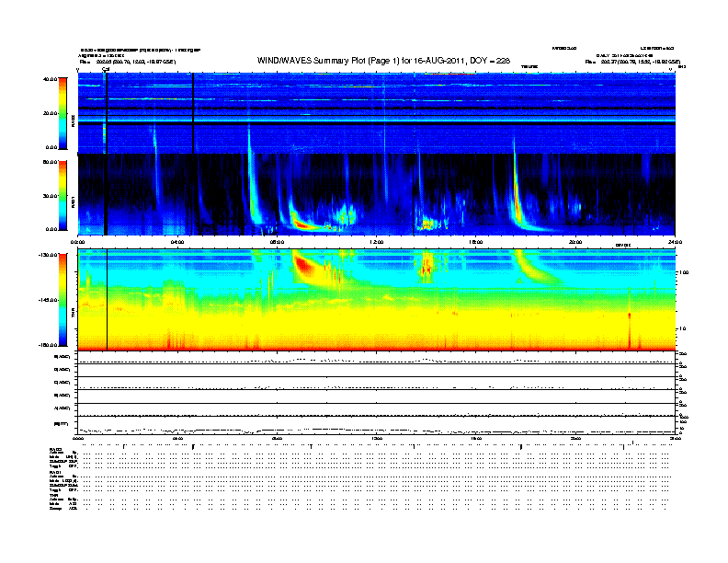Image resolution: width=728 pixels, height=563 pixels.
Task: Click the 100 label on TNR right axis
Action: click(683, 272)
